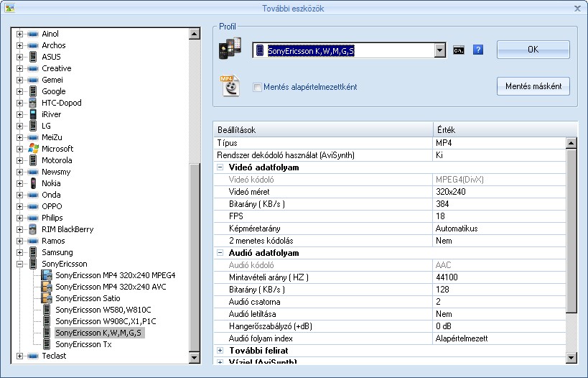The width and height of the screenshot is (588, 378).
Task: Expand the Microsoft tree node
Action: 19,149
